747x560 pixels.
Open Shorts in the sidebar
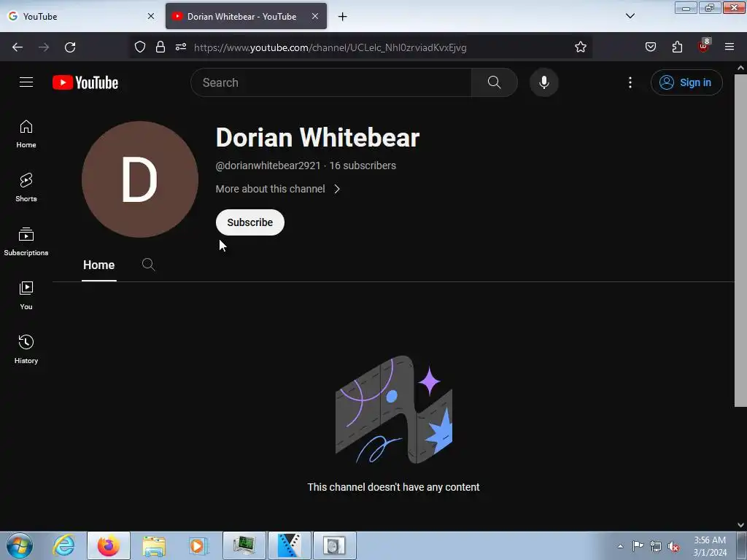26,187
